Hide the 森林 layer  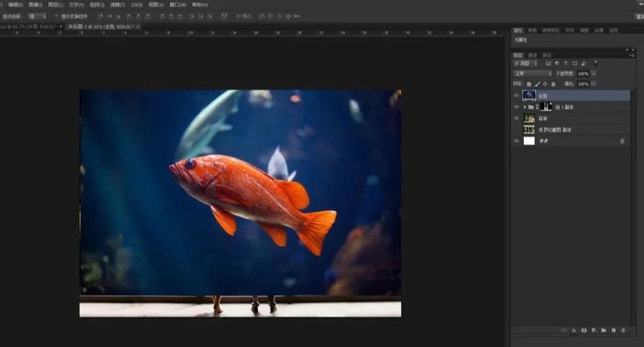point(516,118)
